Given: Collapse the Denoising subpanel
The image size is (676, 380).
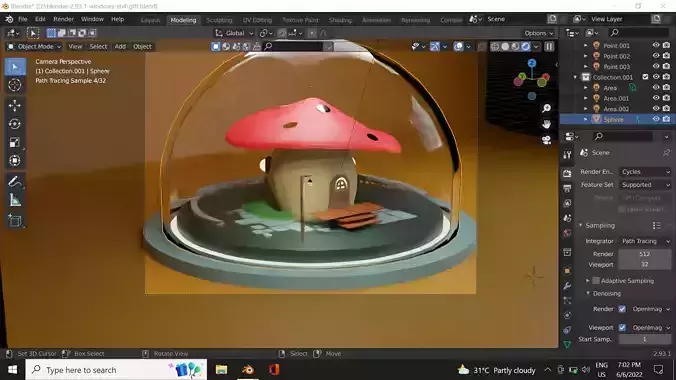Looking at the screenshot, I should click(588, 294).
